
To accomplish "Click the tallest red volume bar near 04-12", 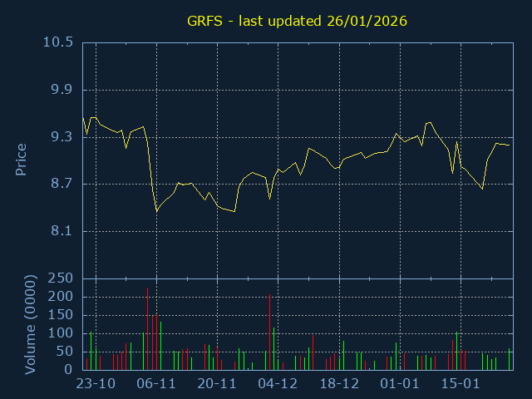I will pos(269,332).
